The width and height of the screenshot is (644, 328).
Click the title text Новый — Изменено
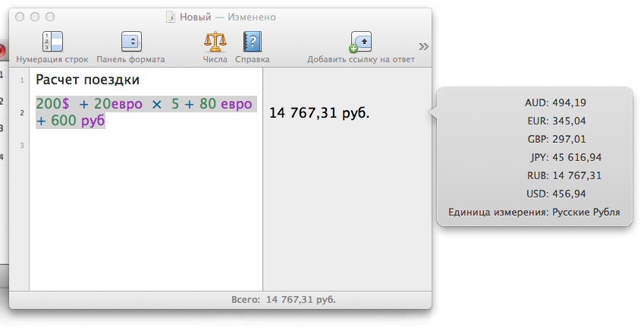[228, 17]
